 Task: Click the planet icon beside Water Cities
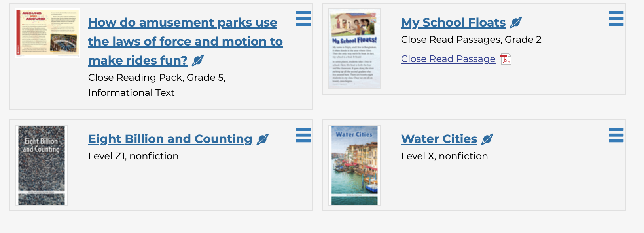487,139
